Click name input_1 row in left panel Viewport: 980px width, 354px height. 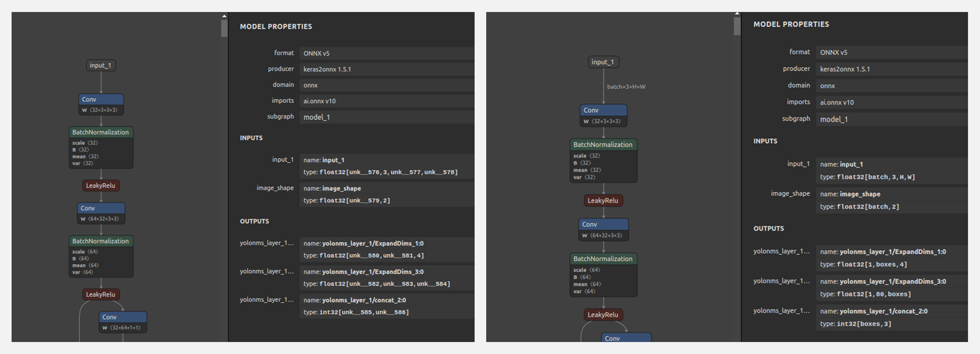click(387, 160)
